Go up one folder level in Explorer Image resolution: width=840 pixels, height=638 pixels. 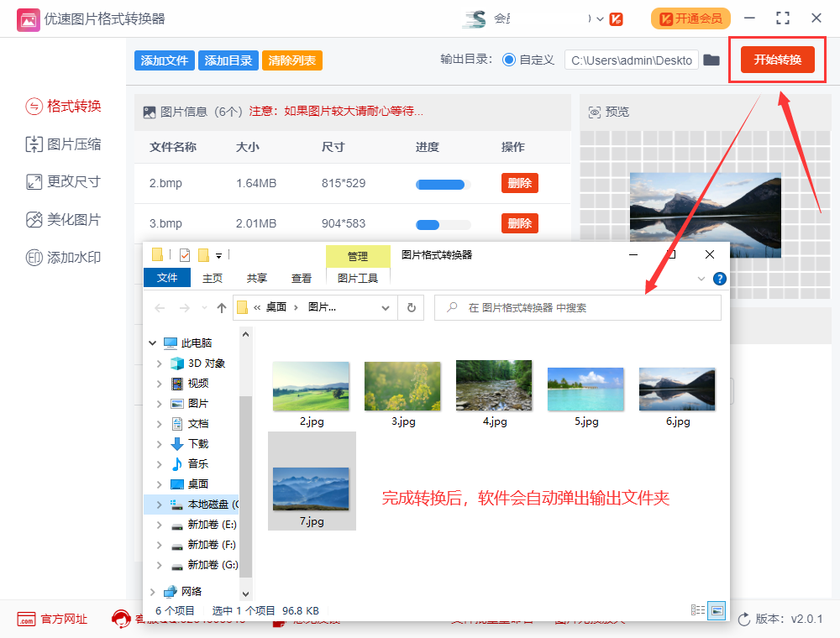(x=221, y=308)
